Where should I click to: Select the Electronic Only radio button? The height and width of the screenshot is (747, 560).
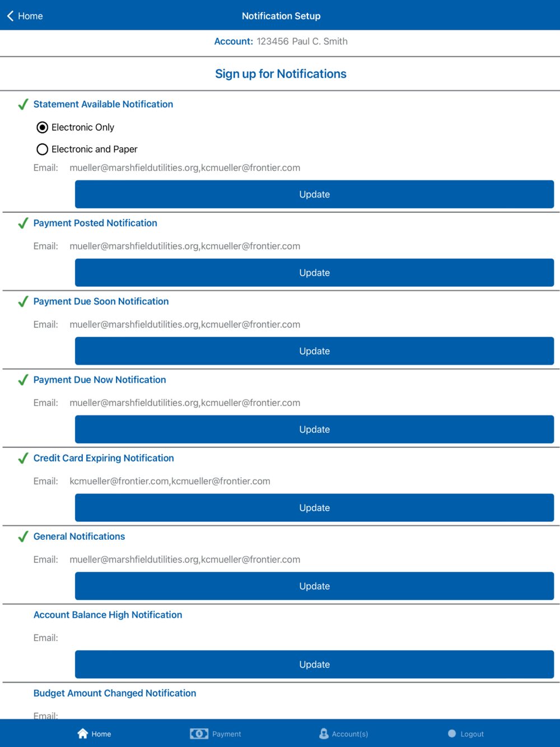coord(43,128)
